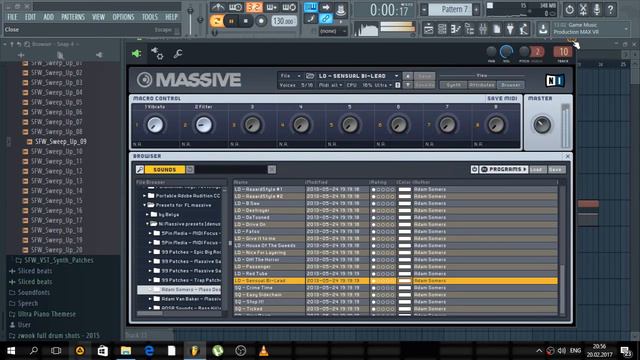Click the power icon beside PROGRAMS

coord(474,169)
